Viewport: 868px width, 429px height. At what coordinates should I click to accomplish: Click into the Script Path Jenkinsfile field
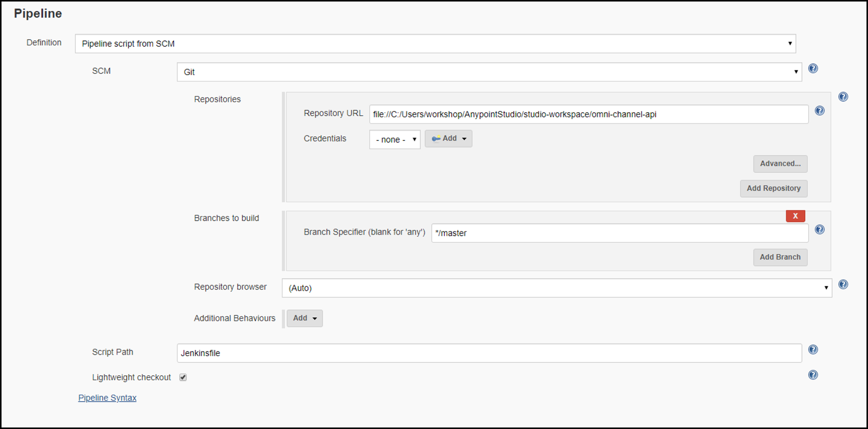click(x=489, y=353)
